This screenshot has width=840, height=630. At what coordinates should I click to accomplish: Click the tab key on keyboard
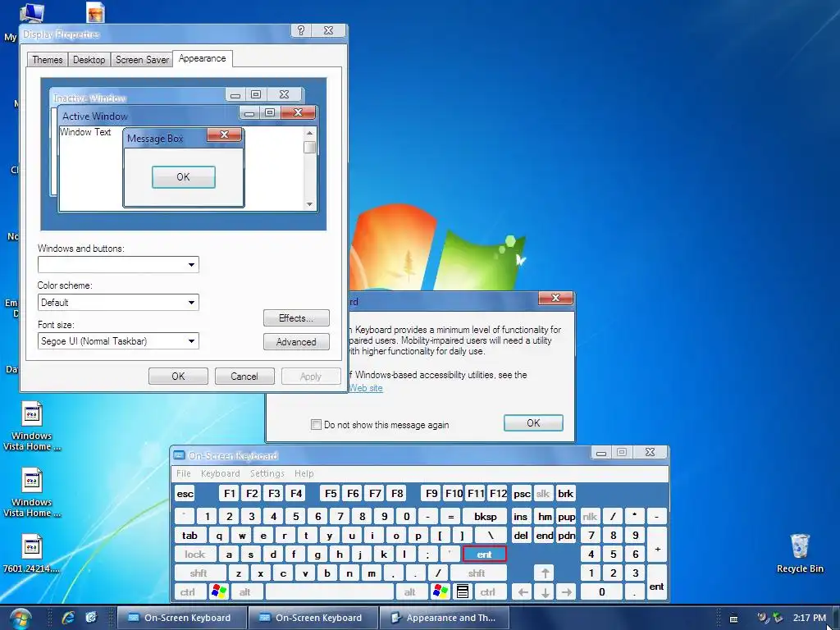[189, 535]
